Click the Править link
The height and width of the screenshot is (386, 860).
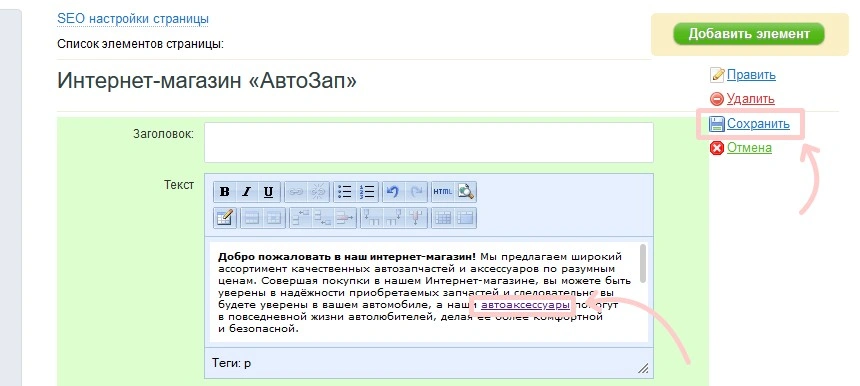(751, 75)
